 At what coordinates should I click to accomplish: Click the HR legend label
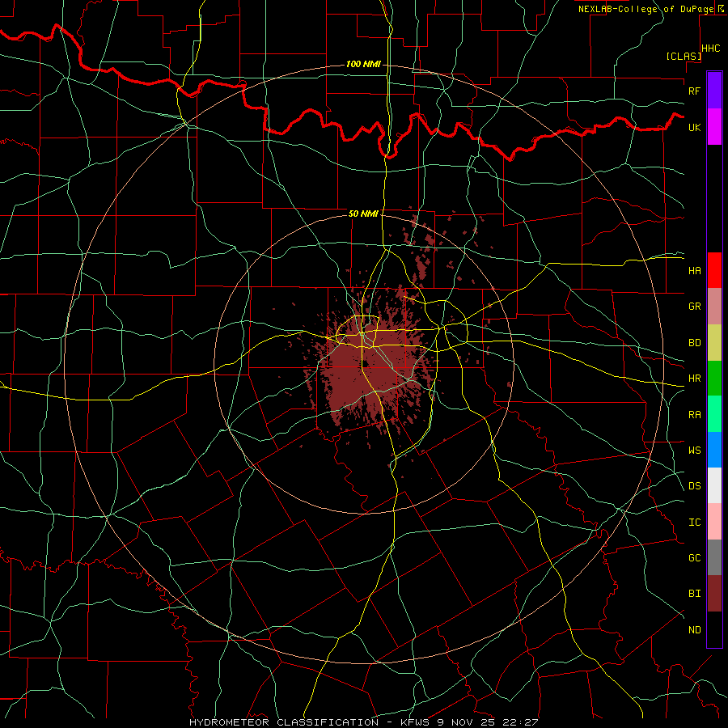(x=695, y=379)
